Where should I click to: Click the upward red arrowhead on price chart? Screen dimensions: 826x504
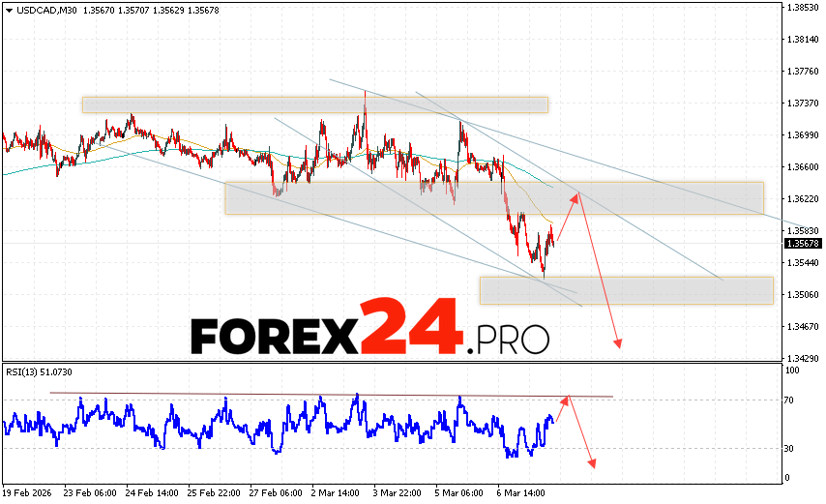578,197
